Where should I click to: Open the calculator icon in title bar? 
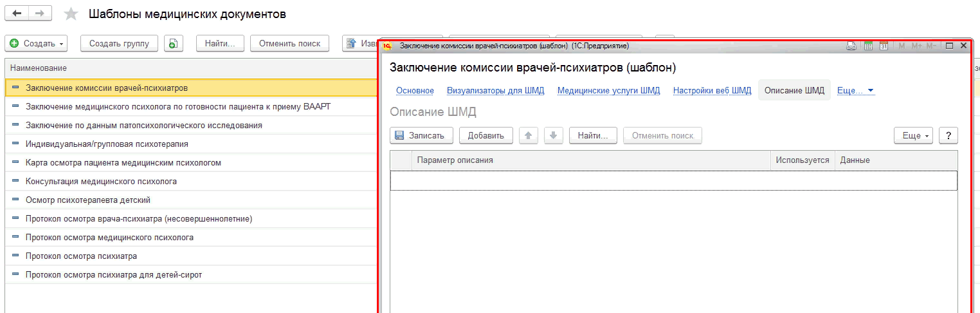(x=868, y=46)
